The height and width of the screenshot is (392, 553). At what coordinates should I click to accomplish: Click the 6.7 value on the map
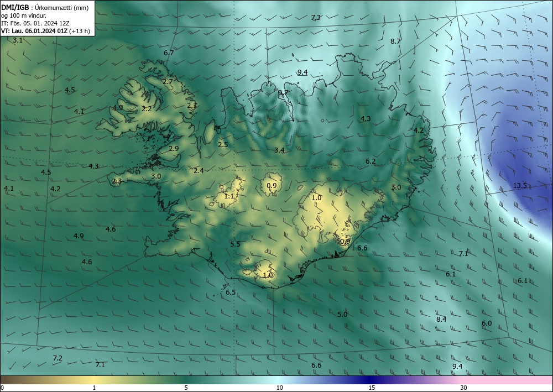[169, 53]
